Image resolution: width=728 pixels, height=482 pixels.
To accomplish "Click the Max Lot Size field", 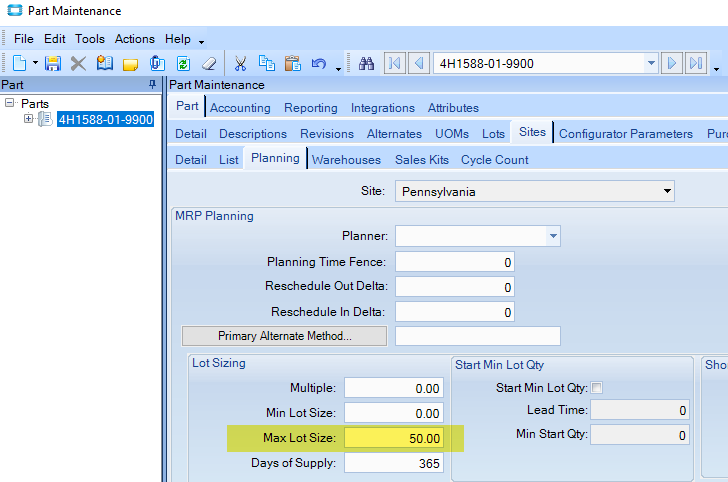I will coord(394,438).
